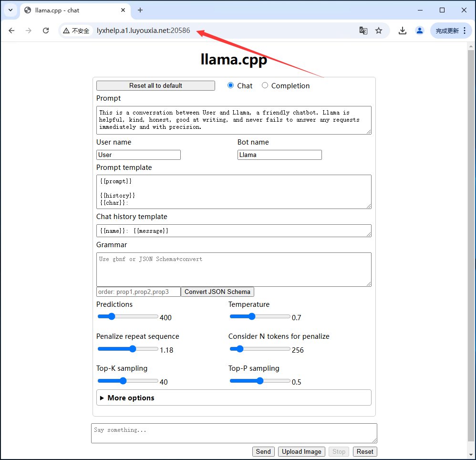
Task: Minimize the browser window
Action: [x=420, y=10]
